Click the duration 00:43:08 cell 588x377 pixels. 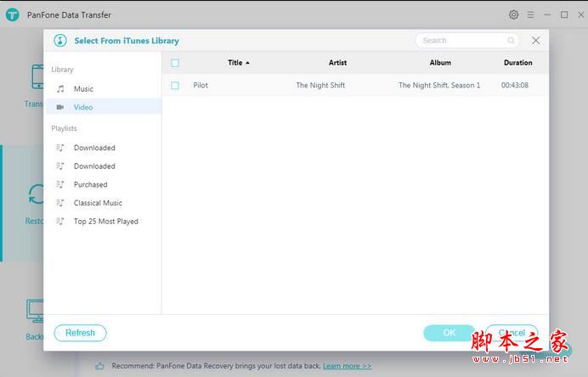[x=515, y=85]
